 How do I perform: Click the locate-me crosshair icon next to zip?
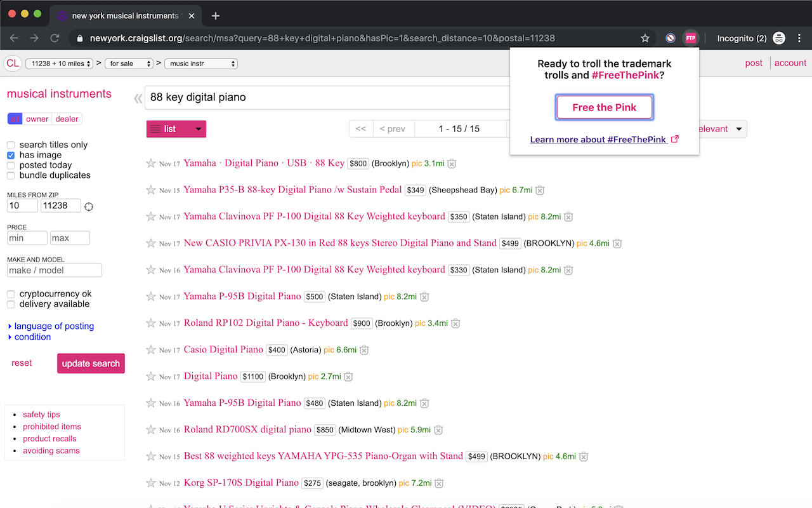[x=89, y=206]
